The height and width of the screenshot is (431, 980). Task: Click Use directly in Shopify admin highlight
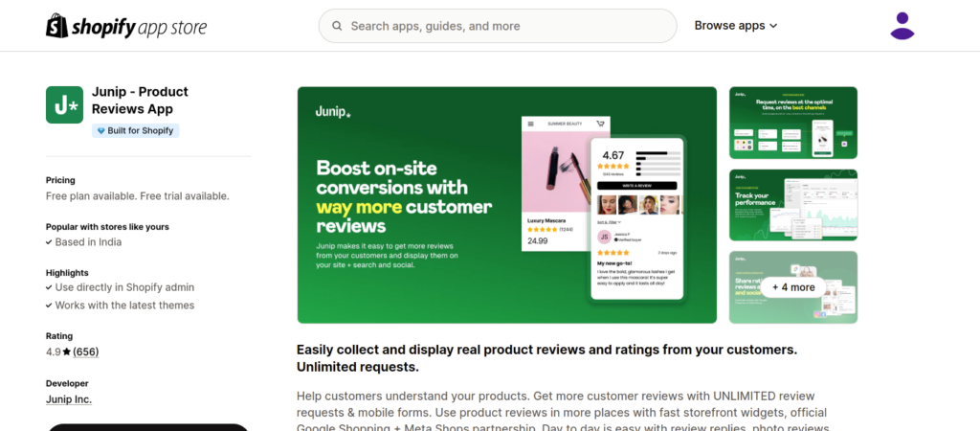pyautogui.click(x=124, y=287)
